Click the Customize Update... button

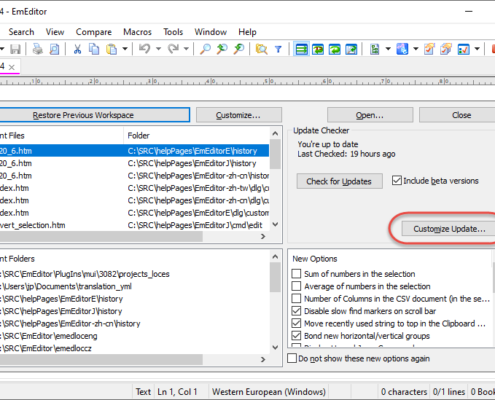pyautogui.click(x=449, y=229)
